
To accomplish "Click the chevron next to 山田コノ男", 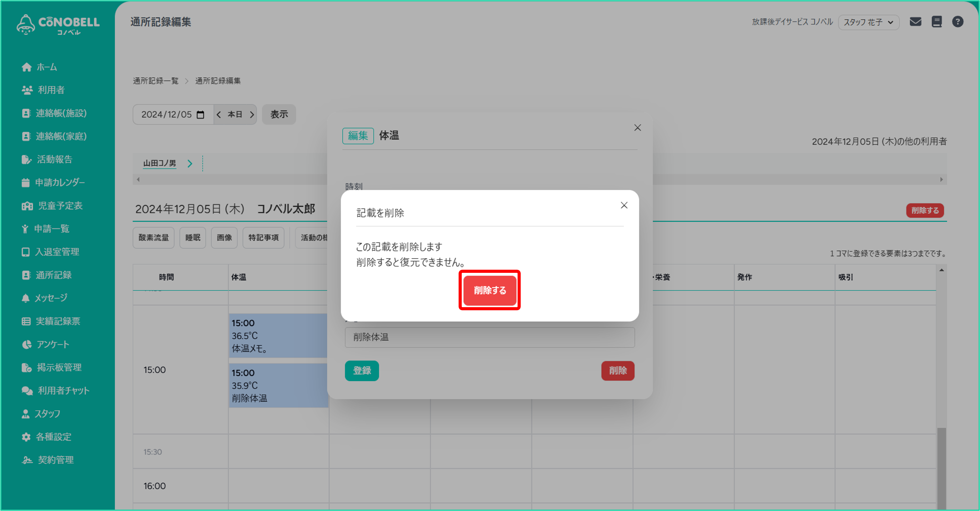I will [x=190, y=164].
